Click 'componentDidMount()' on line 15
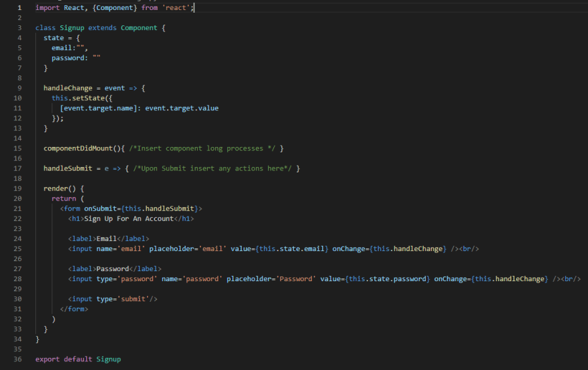 point(82,148)
